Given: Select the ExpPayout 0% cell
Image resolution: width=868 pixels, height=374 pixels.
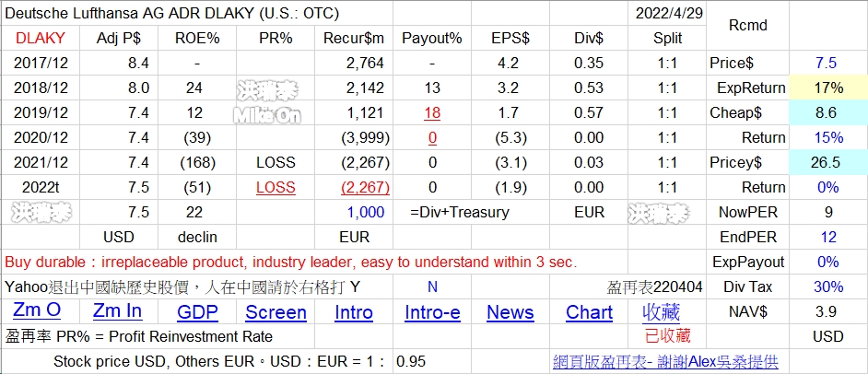Looking at the screenshot, I should tap(827, 262).
